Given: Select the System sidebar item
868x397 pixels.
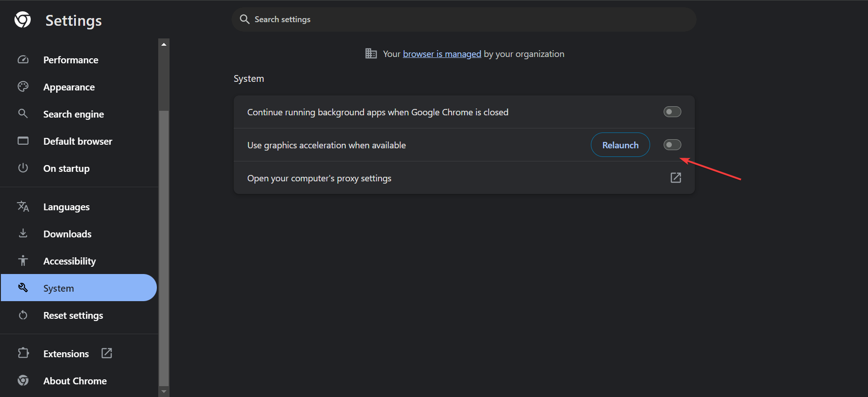Looking at the screenshot, I should [79, 288].
